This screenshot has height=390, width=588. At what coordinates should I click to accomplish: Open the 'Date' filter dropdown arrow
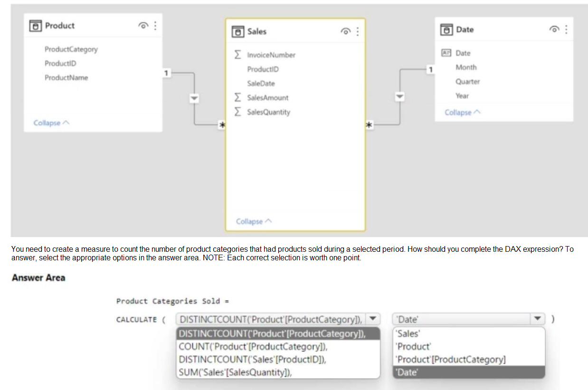[x=537, y=319]
